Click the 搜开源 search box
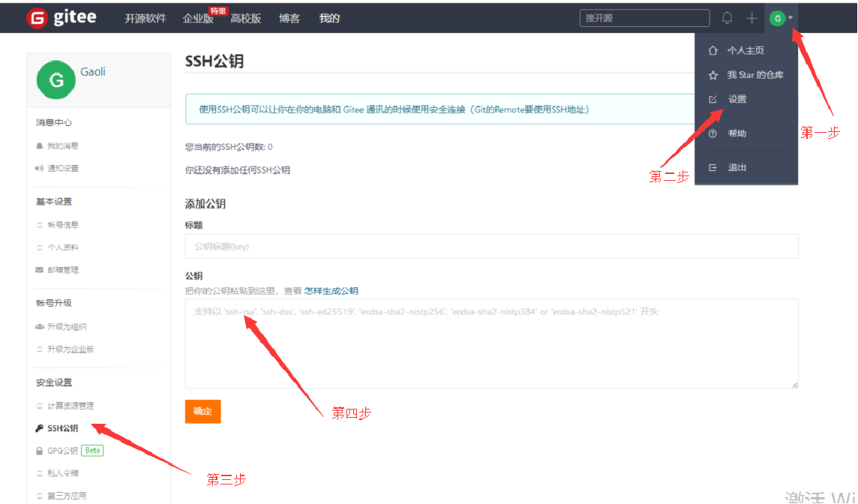The height and width of the screenshot is (504, 858). tap(643, 17)
